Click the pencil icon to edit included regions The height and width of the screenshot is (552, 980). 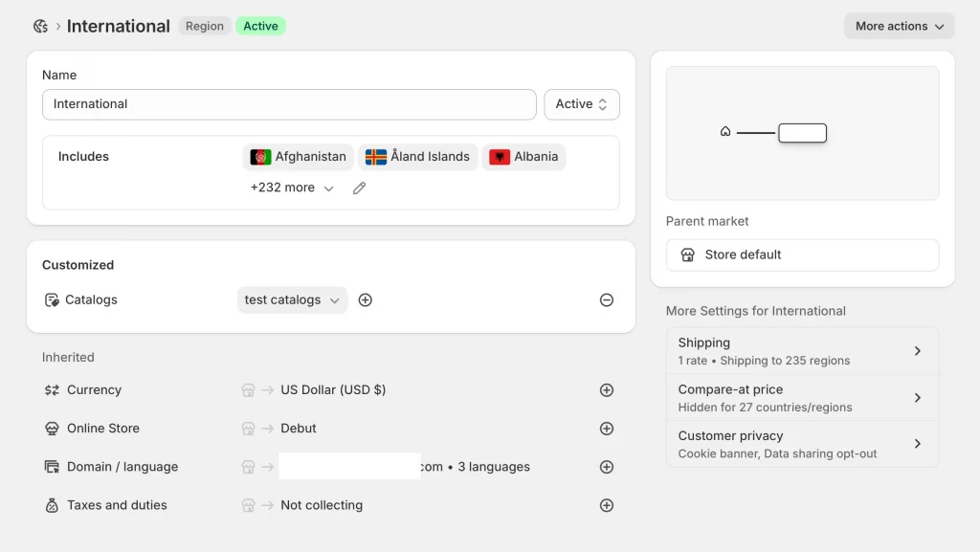pyautogui.click(x=359, y=188)
